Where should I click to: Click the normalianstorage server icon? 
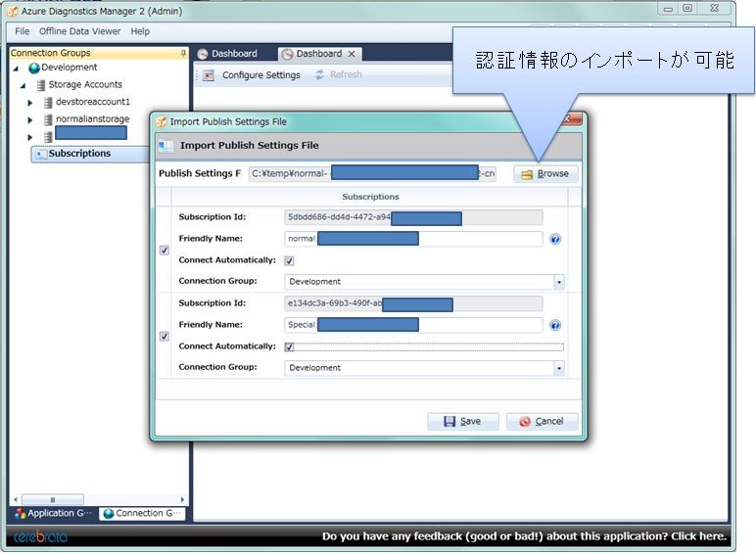(x=48, y=120)
